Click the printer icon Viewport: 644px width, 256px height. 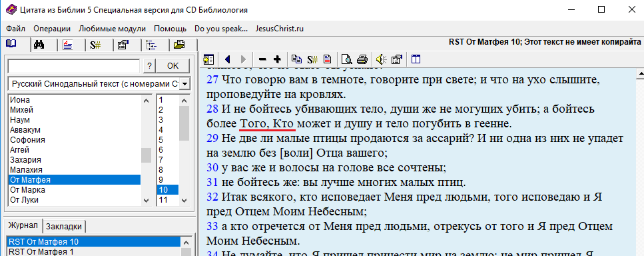(362, 59)
